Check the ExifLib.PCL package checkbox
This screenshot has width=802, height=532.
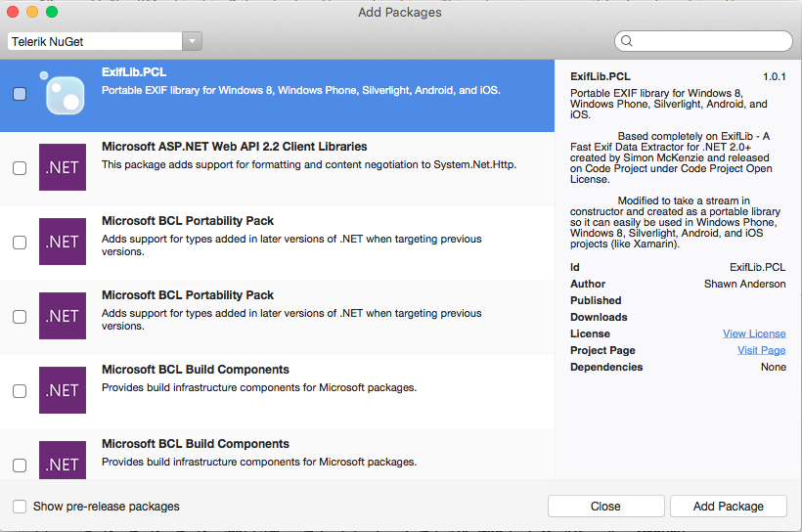pyautogui.click(x=20, y=94)
